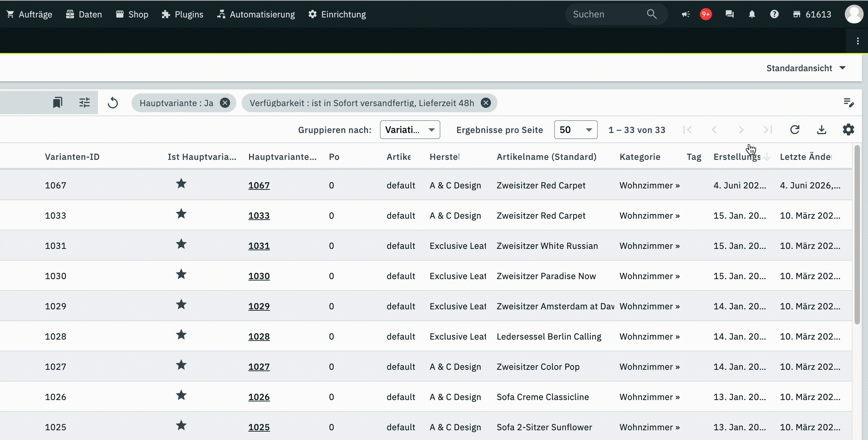Go to the next results page
868x440 pixels.
coord(741,130)
